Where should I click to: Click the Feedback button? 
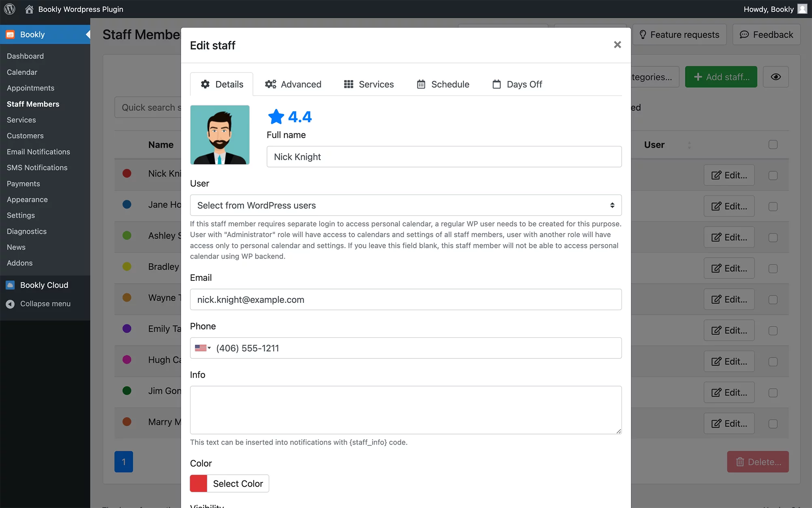[767, 35]
